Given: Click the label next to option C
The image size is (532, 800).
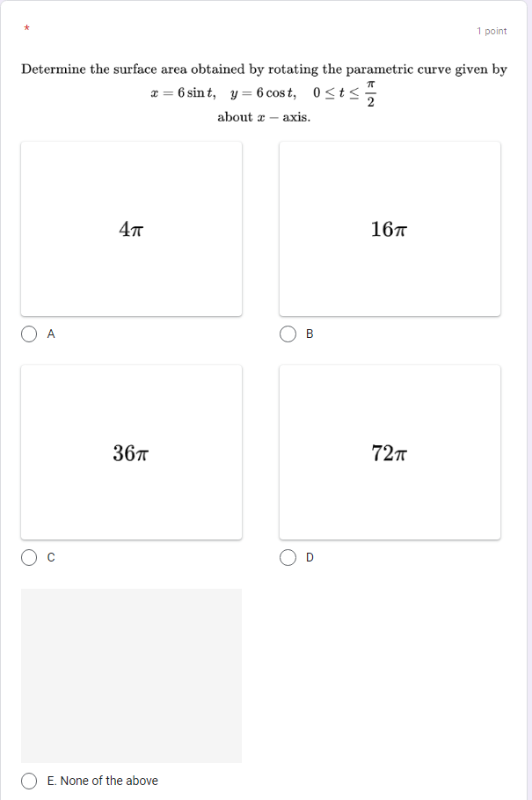Looking at the screenshot, I should [x=51, y=557].
